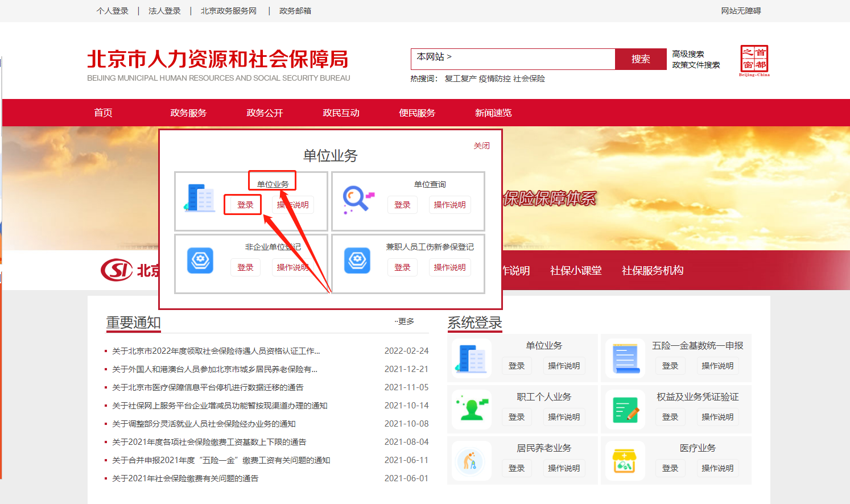Open the 政民互动 nav menu item
This screenshot has width=850, height=504.
point(341,113)
